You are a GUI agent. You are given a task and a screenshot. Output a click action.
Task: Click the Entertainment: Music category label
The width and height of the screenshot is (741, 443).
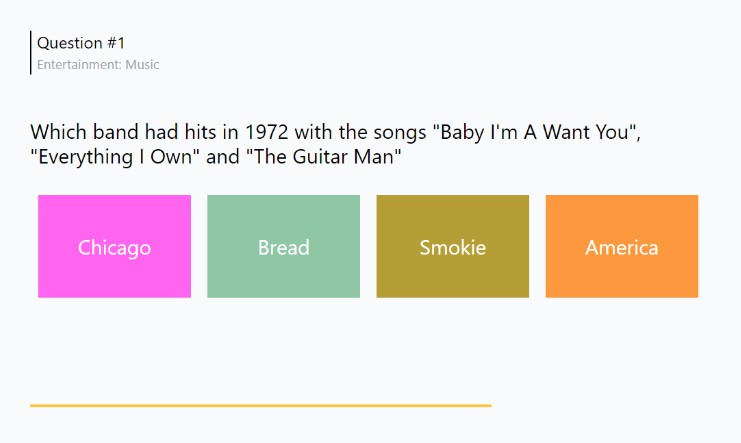[98, 65]
